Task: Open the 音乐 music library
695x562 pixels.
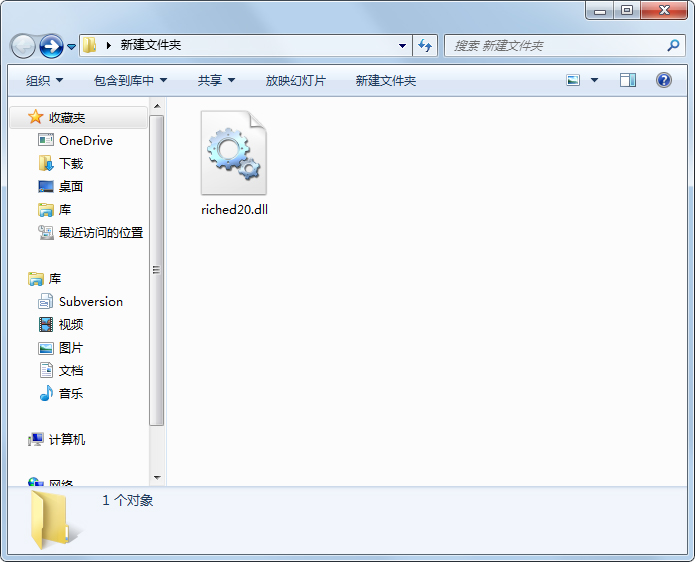Action: point(70,394)
